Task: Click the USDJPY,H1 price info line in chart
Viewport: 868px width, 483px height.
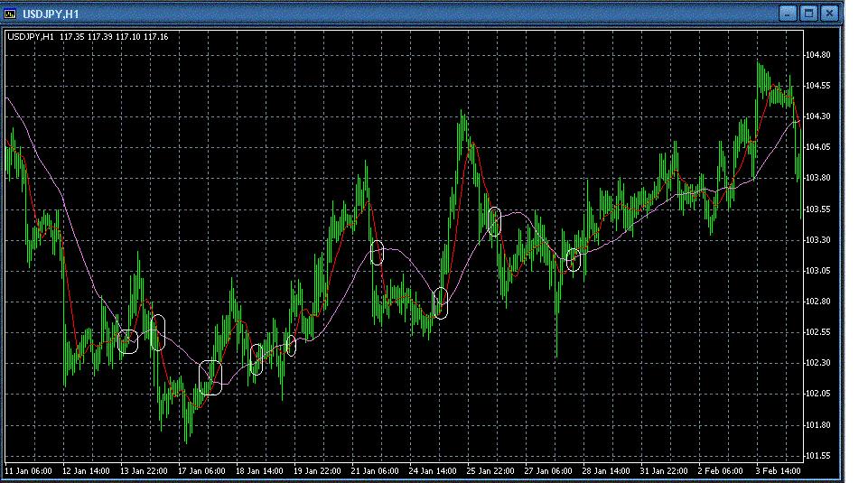Action: pos(88,37)
